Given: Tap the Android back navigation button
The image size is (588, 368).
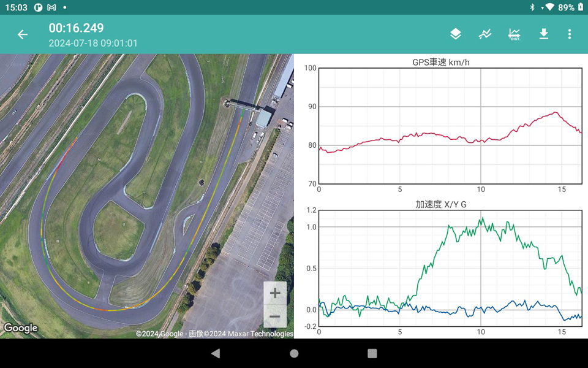Looking at the screenshot, I should point(216,354).
